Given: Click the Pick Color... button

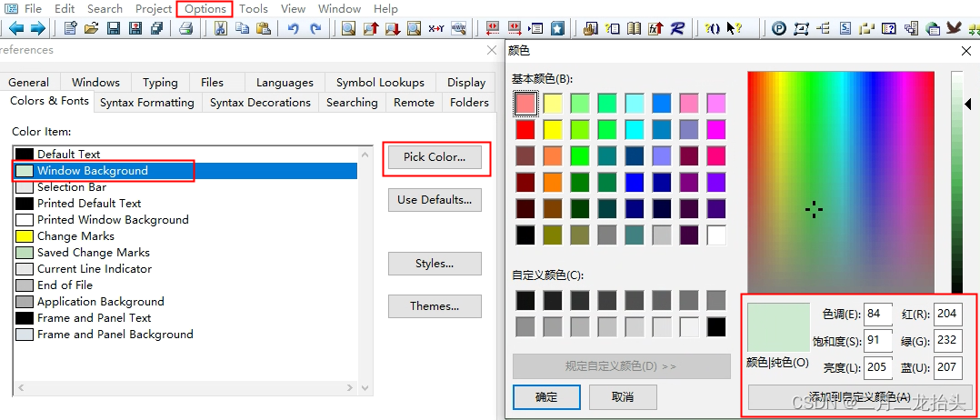Looking at the screenshot, I should pos(435,157).
